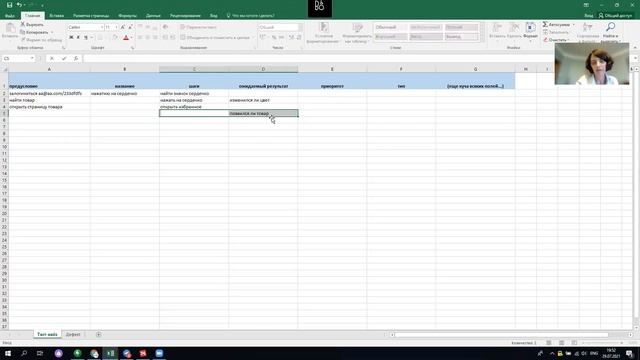Switch to the Данные tab
The width and height of the screenshot is (640, 360).
pyautogui.click(x=153, y=16)
